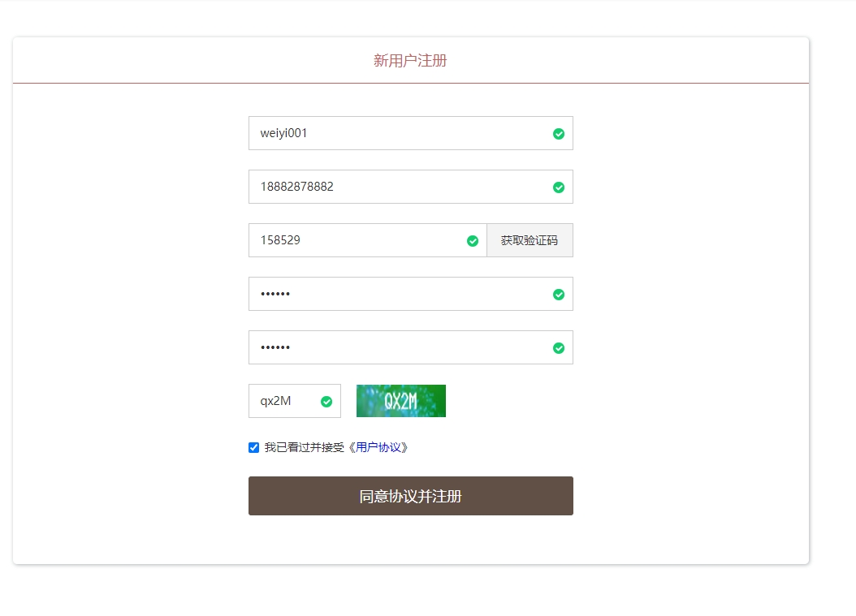Focus the confirm password field below
This screenshot has width=856, height=616.
[410, 347]
